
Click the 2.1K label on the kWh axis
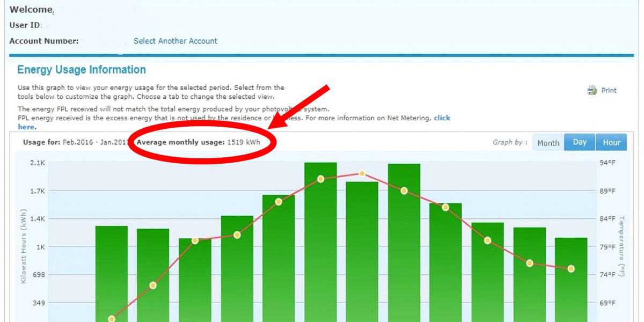point(37,163)
